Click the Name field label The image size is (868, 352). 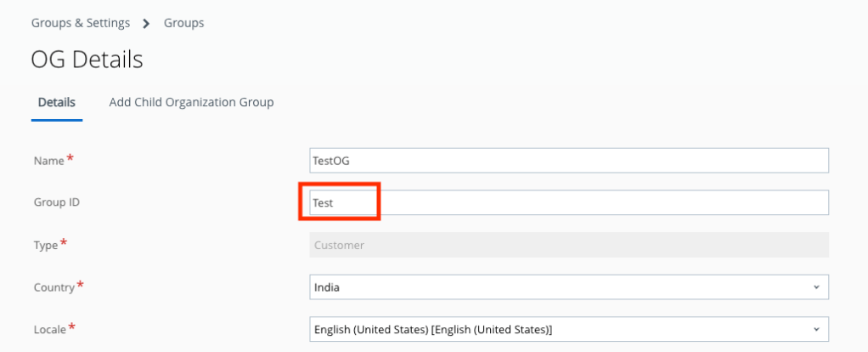click(48, 162)
